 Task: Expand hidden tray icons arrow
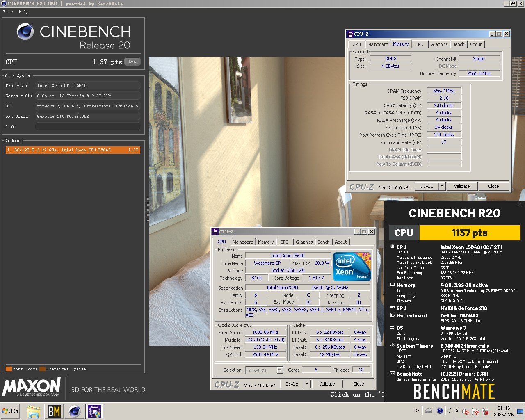(457, 411)
